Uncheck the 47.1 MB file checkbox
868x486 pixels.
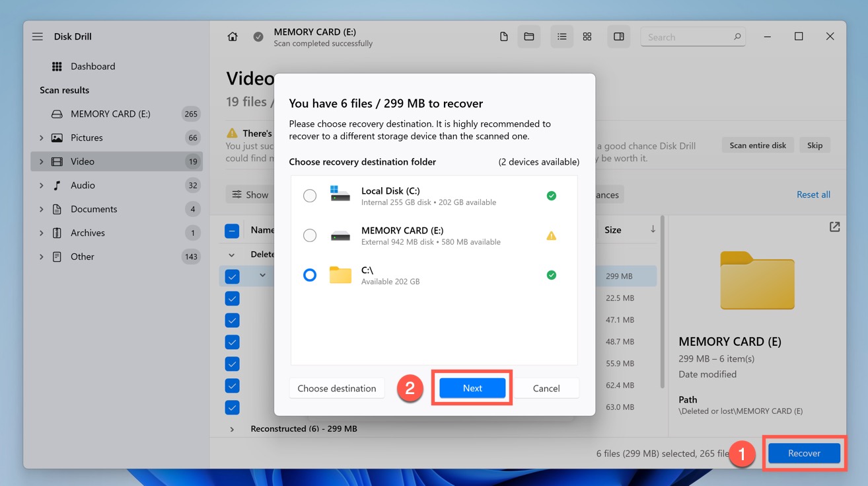point(232,320)
